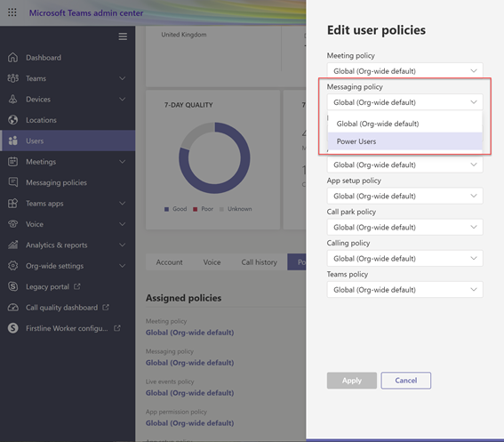Expand Org-wide settings section chevron
Screen dimensions: 504x442
click(122, 266)
